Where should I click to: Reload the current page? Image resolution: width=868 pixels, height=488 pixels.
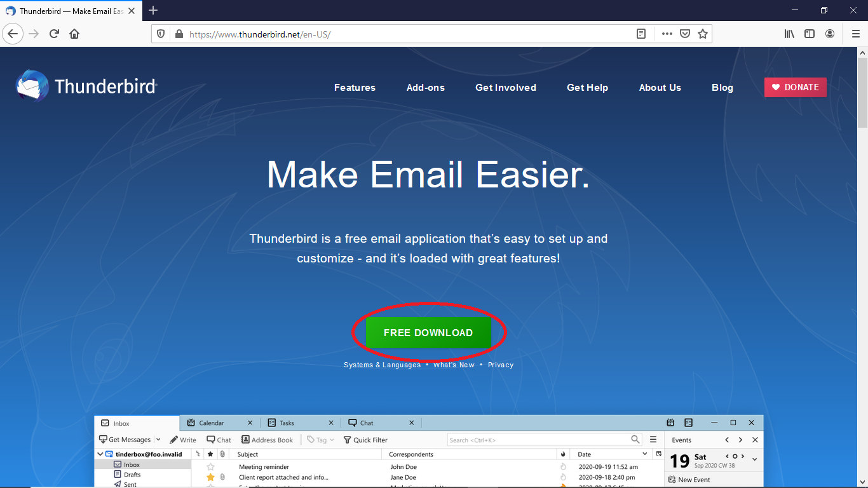tap(54, 34)
